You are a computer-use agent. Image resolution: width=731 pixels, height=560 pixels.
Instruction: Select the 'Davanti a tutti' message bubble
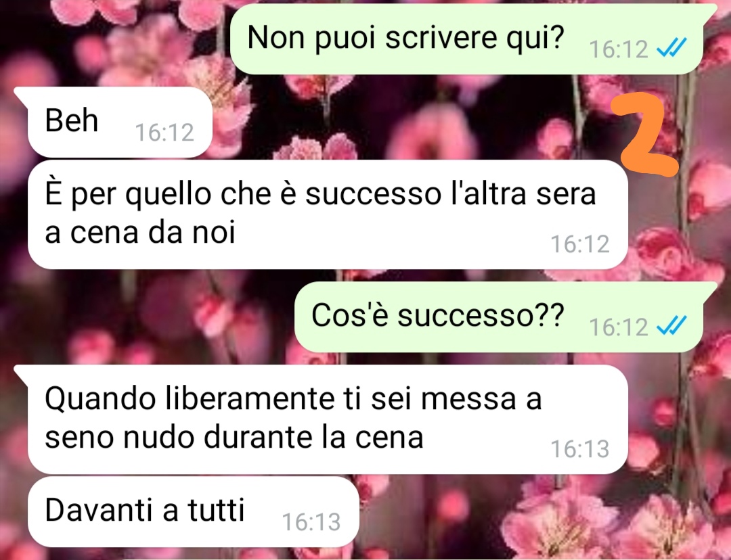click(x=194, y=511)
